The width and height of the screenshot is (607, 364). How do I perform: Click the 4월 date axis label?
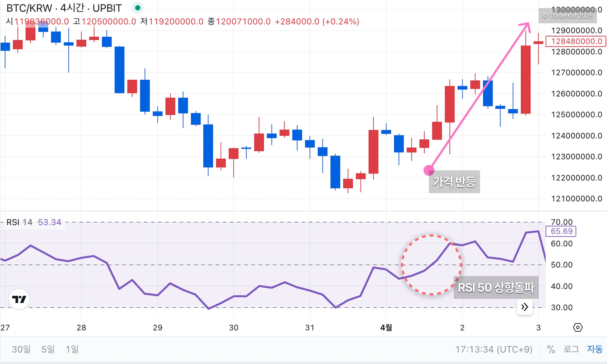[x=386, y=328]
